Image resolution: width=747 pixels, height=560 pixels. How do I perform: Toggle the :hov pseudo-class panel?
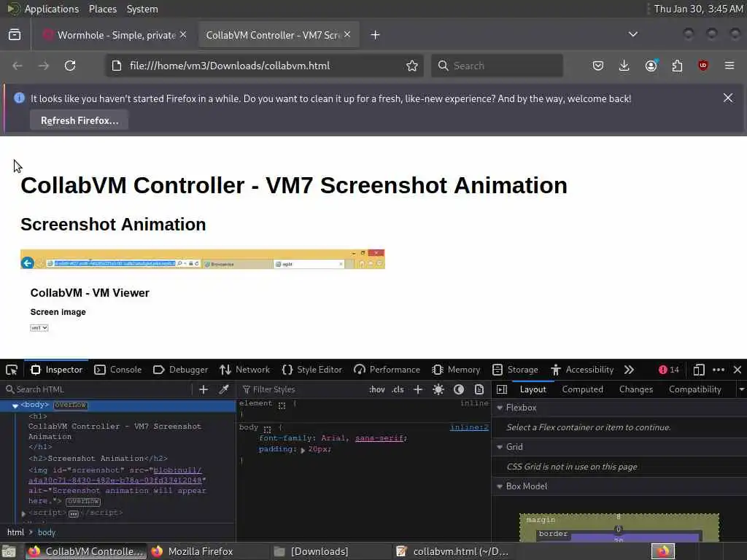377,389
